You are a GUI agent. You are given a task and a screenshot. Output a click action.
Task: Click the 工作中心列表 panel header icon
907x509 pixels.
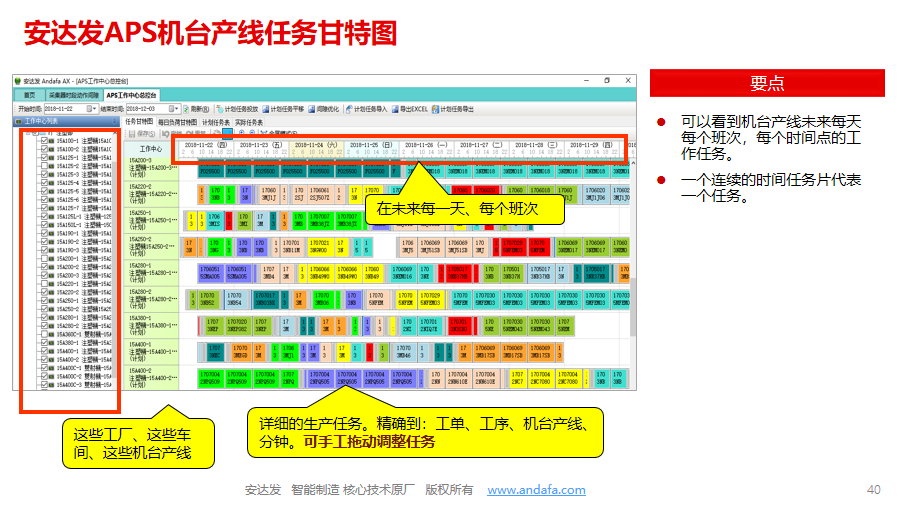[19, 121]
